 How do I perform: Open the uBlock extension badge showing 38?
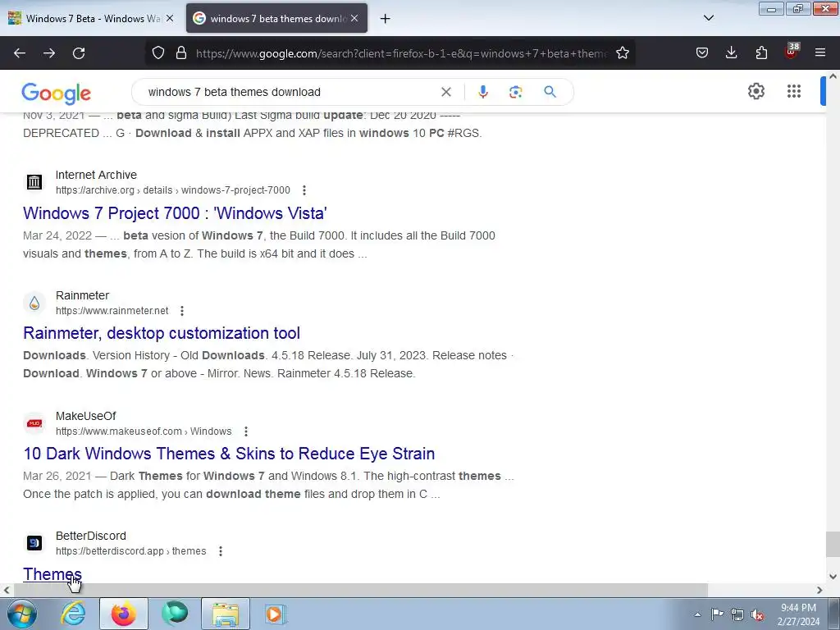tap(792, 52)
